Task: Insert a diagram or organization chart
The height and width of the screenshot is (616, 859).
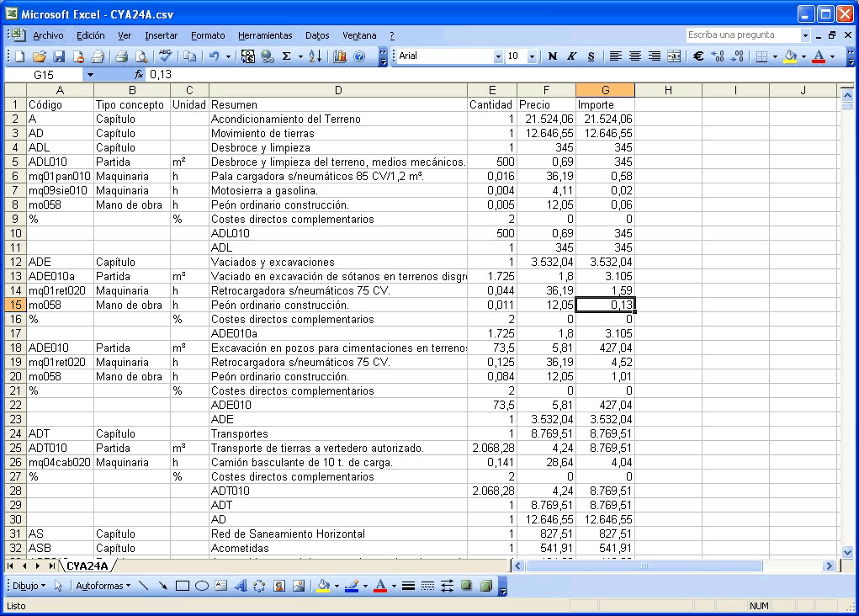Action: coord(259,586)
